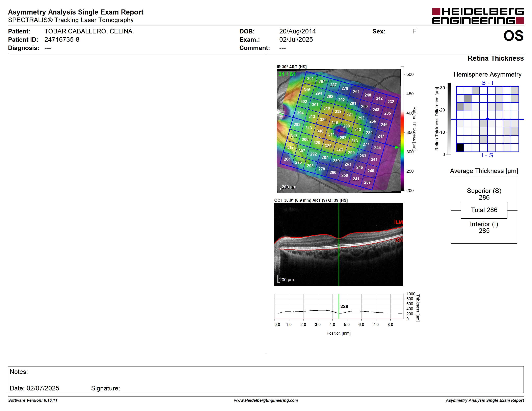Image resolution: width=532 pixels, height=411 pixels.
Task: Click the Patient ID value 24716735-8
Action: pos(62,39)
